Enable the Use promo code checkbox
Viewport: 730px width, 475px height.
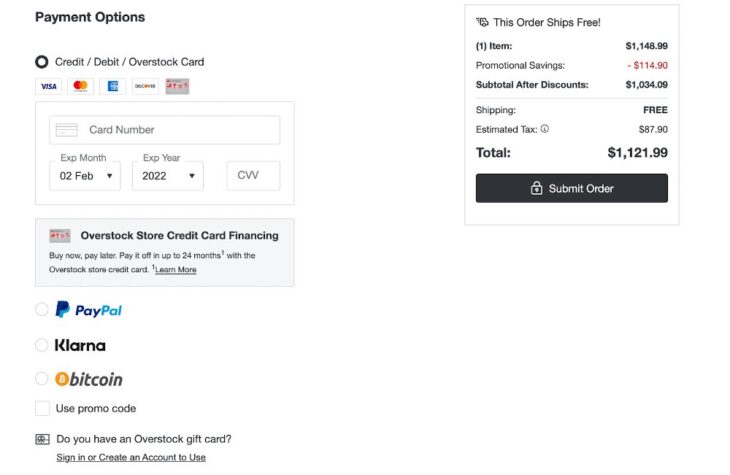click(42, 408)
